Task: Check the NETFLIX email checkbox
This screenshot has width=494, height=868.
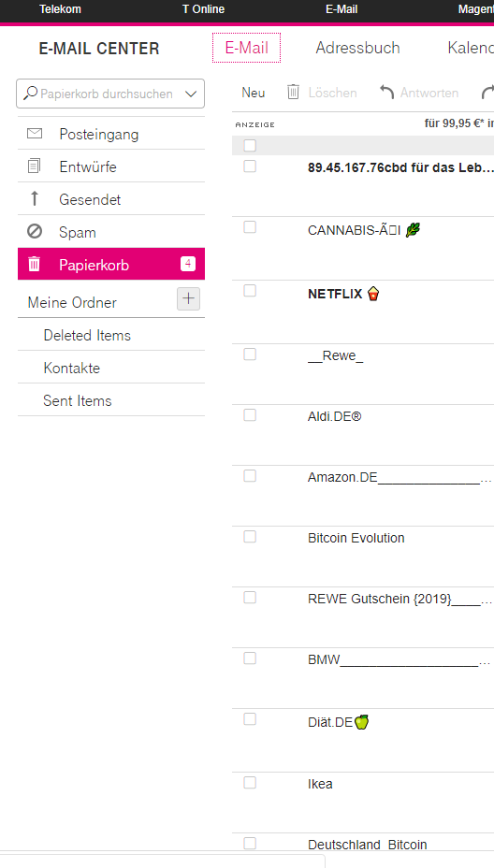Action: tap(250, 291)
